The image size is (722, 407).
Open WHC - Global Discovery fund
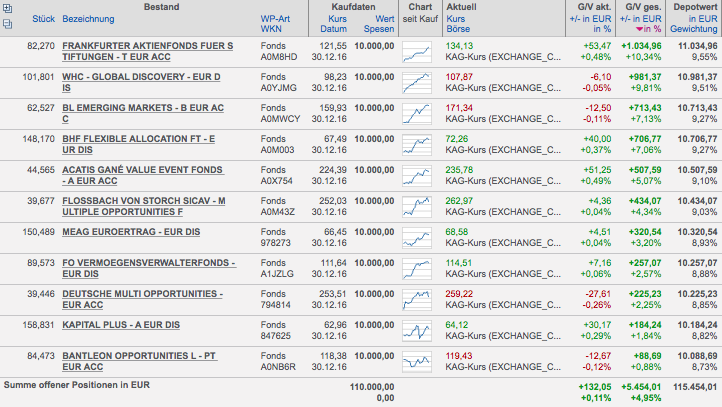tap(141, 82)
